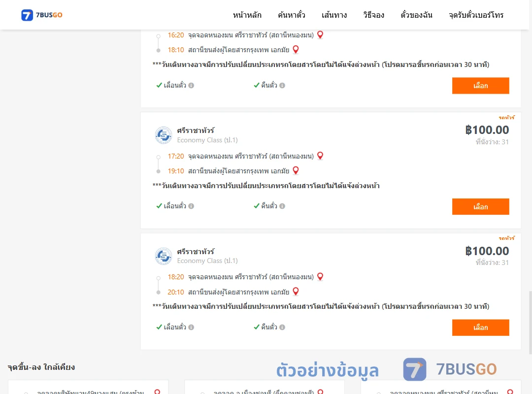The width and height of the screenshot is (532, 394).
Task: Open the จุดรับตั๋วเบอร์โทร menu item
Action: [x=476, y=15]
